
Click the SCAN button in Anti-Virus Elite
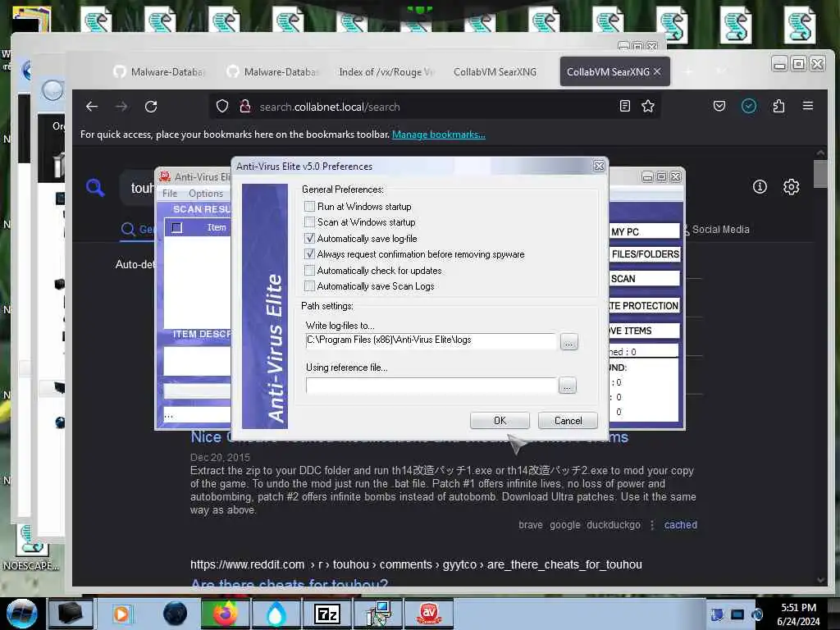645,279
